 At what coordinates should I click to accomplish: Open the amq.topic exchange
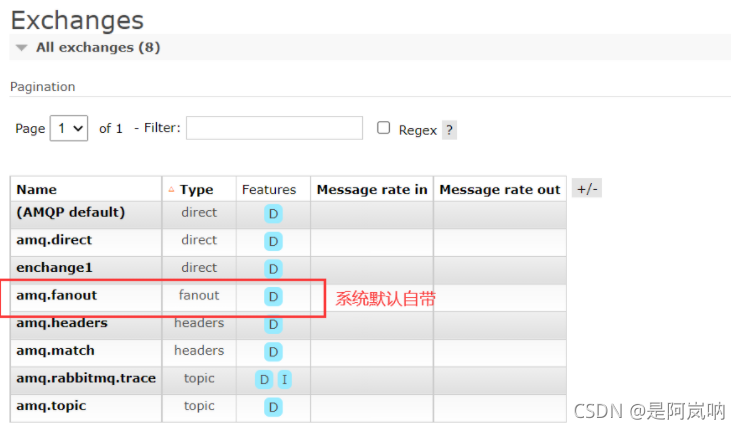pyautogui.click(x=51, y=406)
